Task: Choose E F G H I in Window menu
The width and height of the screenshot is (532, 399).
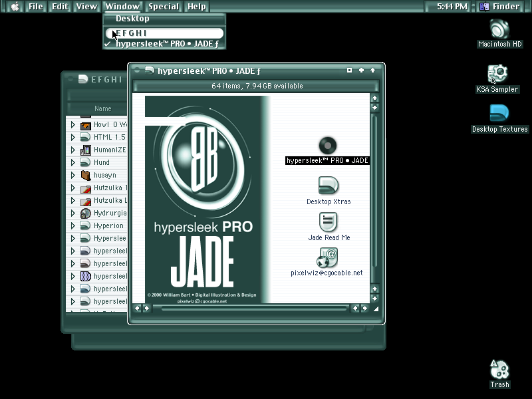Action: (x=164, y=33)
